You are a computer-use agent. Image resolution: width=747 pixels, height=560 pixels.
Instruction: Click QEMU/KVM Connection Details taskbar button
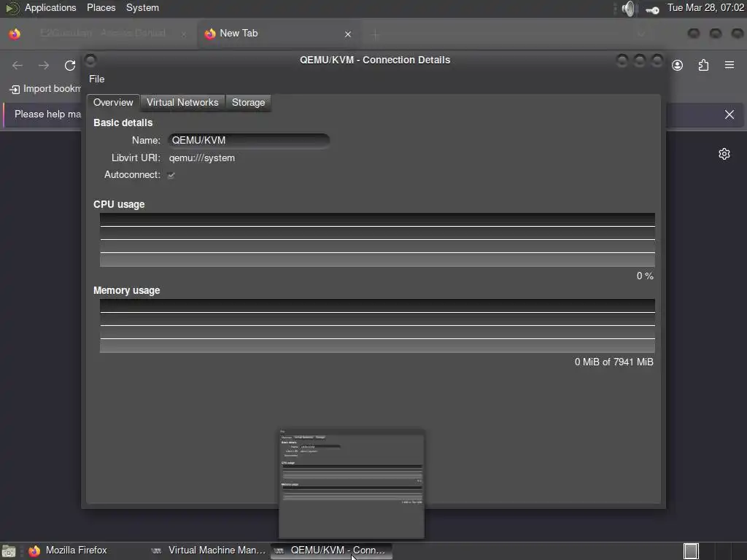tap(331, 551)
